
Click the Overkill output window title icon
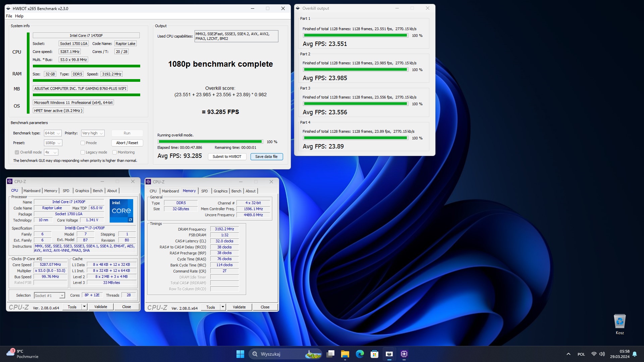tap(298, 8)
